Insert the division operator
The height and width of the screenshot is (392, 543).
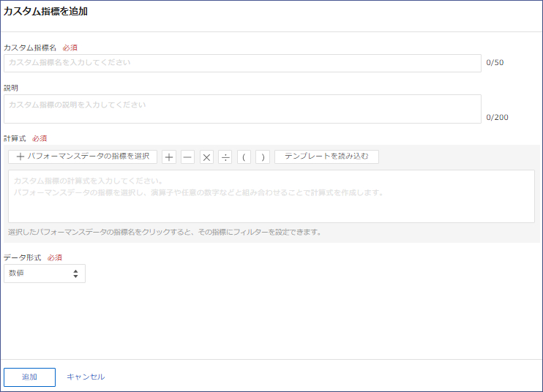pyautogui.click(x=225, y=157)
